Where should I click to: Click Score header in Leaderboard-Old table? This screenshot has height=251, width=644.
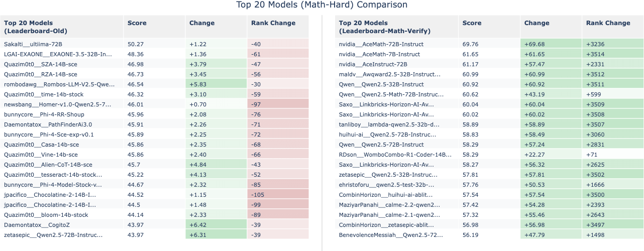pyautogui.click(x=137, y=23)
